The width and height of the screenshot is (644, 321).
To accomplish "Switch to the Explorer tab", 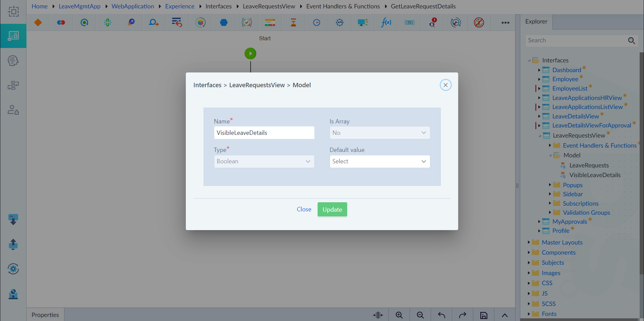I will pos(536,22).
